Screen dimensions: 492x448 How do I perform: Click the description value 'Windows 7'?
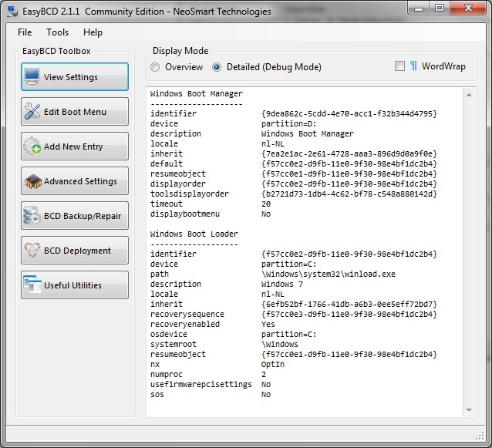coord(281,285)
